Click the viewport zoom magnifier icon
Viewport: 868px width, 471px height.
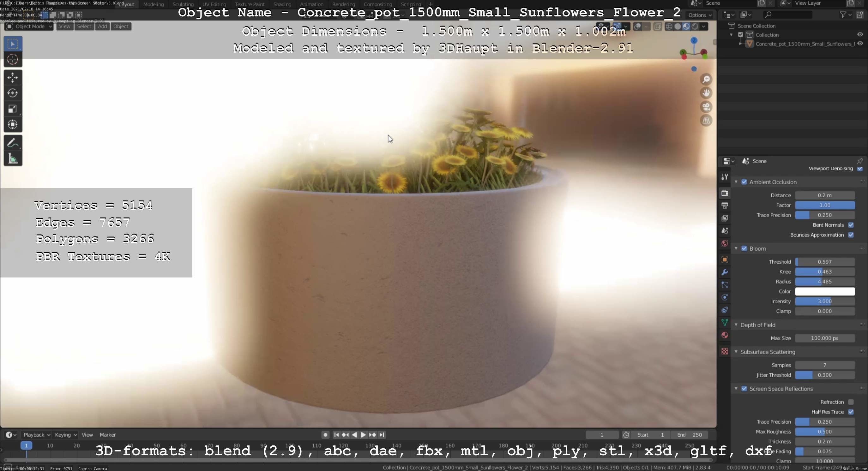pos(706,80)
